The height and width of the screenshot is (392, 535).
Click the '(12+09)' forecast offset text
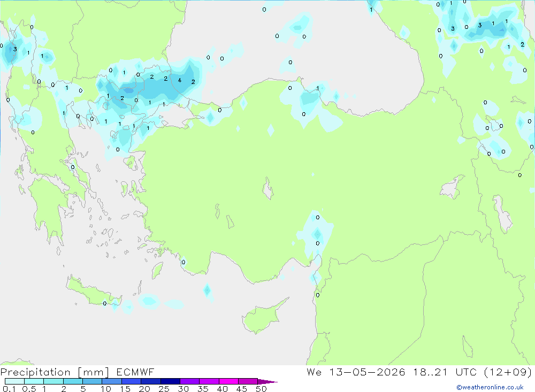pyautogui.click(x=508, y=372)
